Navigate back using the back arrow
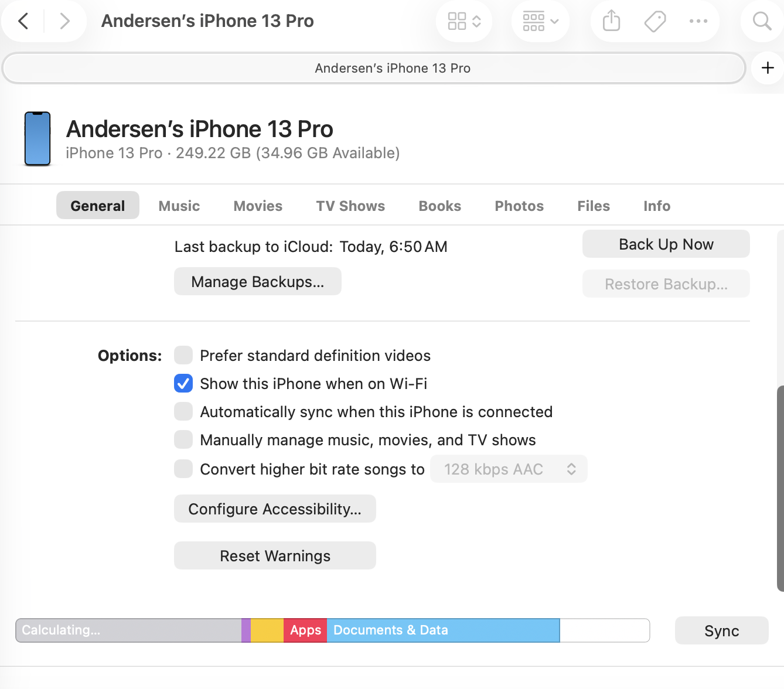This screenshot has width=784, height=689. (23, 21)
